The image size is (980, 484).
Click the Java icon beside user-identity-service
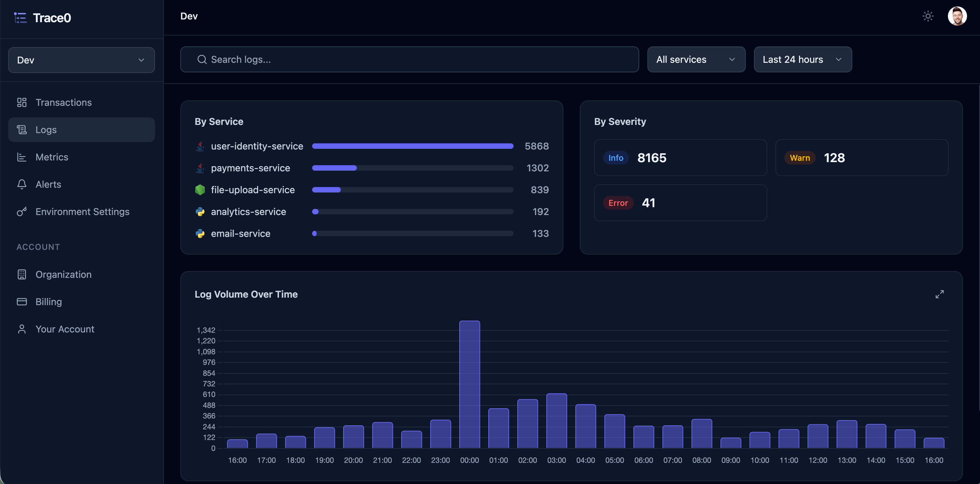tap(200, 146)
